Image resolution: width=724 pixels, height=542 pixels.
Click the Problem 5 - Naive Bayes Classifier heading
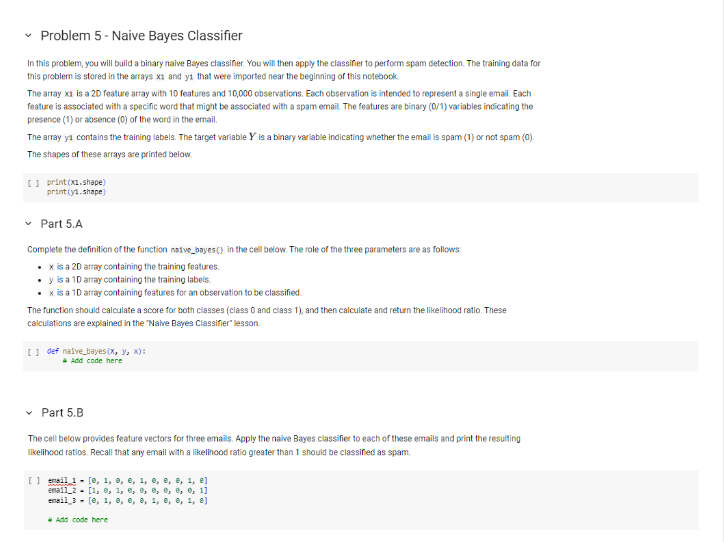tap(141, 36)
